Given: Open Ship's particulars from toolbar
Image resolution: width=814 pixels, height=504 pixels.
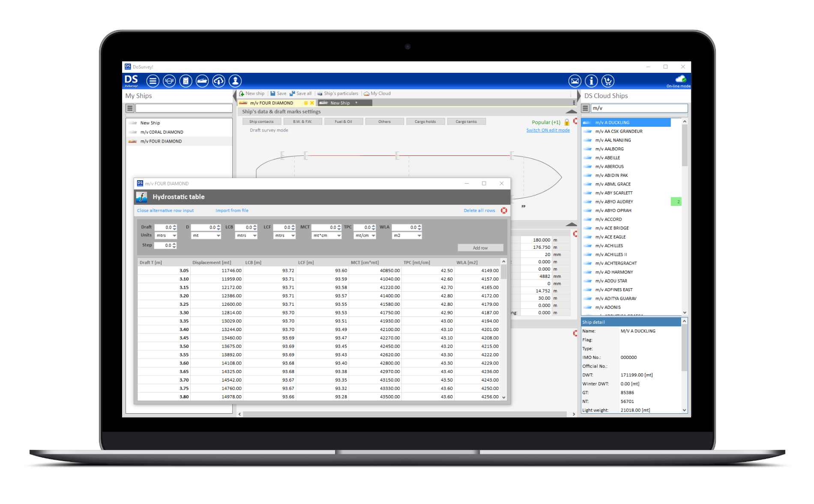Looking at the screenshot, I should click(338, 93).
